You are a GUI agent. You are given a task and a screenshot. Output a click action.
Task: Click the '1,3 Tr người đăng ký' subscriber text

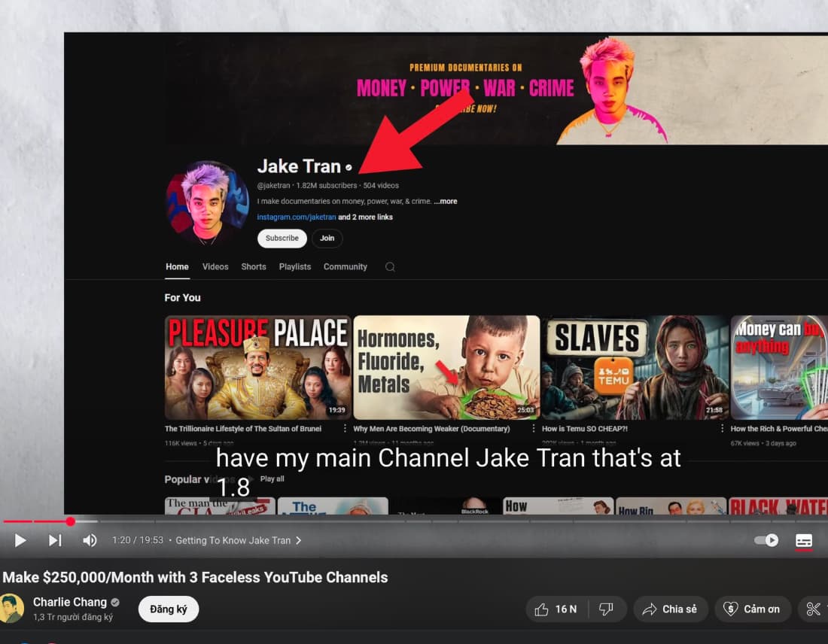[x=73, y=617]
